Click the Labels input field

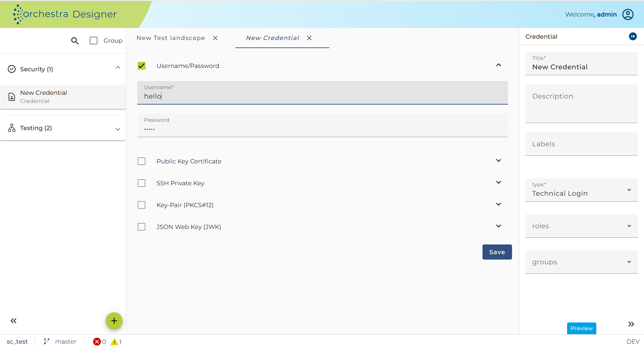point(582,144)
